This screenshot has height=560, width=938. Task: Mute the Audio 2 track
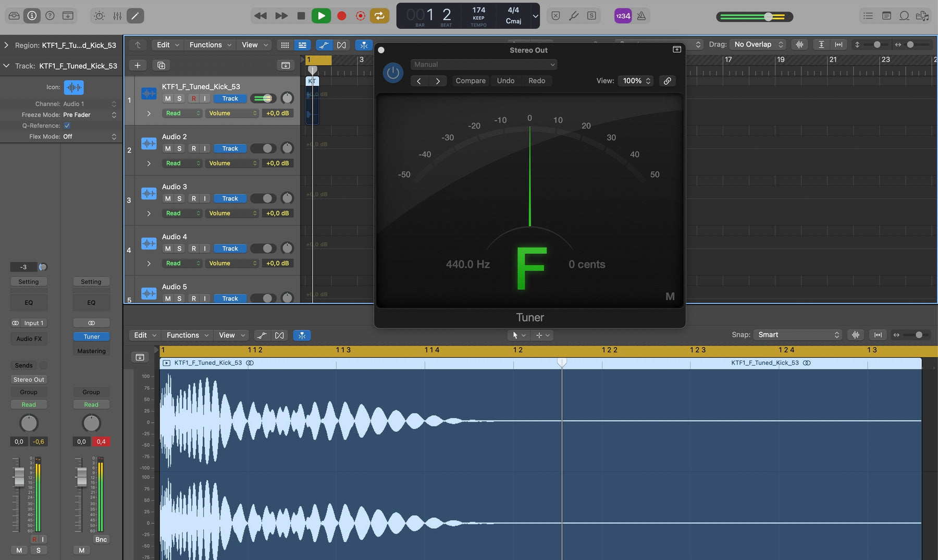pyautogui.click(x=168, y=148)
